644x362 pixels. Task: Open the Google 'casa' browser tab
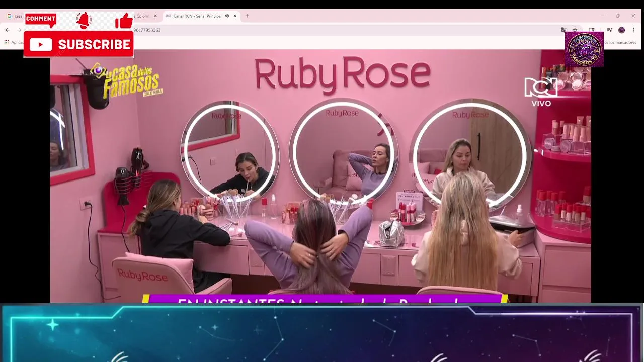[15, 16]
